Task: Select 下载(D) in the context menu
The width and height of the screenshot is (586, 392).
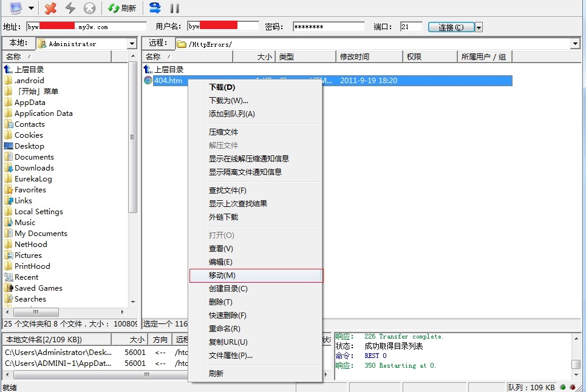Action: click(x=222, y=87)
